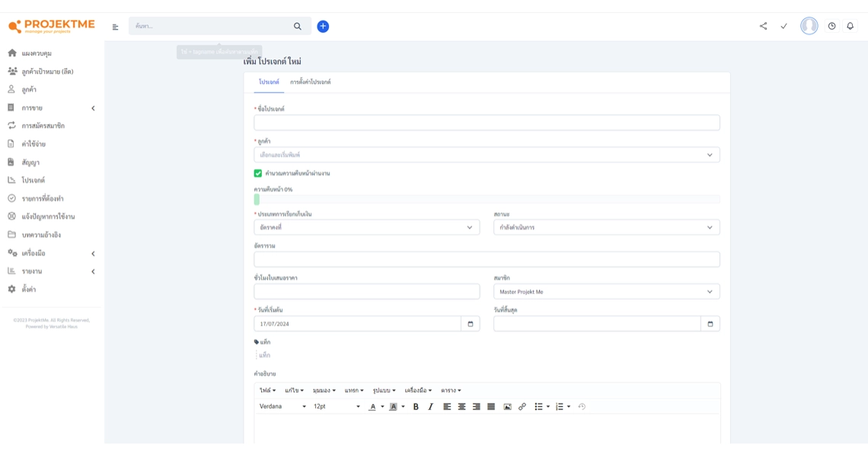Click the ความคืบหน้า progress slider handle
The width and height of the screenshot is (868, 455).
[257, 200]
